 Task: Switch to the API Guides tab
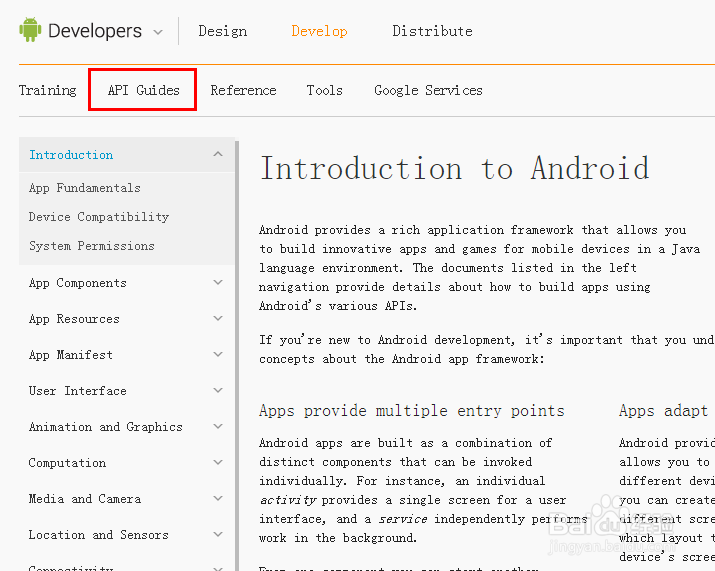(144, 90)
